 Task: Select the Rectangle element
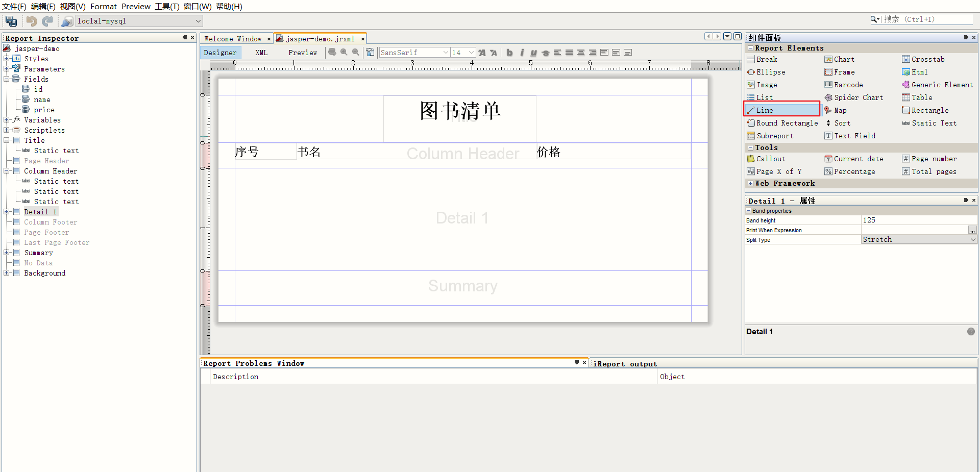(929, 110)
